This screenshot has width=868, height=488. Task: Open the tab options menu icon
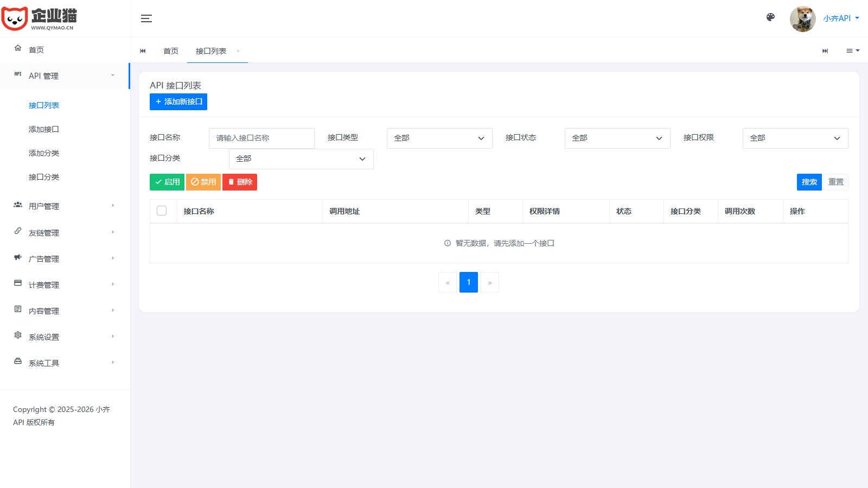click(852, 51)
